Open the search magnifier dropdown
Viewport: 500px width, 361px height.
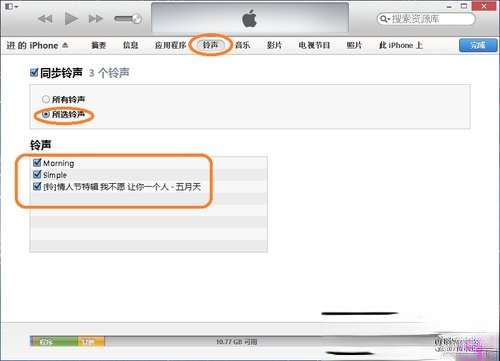tap(385, 19)
